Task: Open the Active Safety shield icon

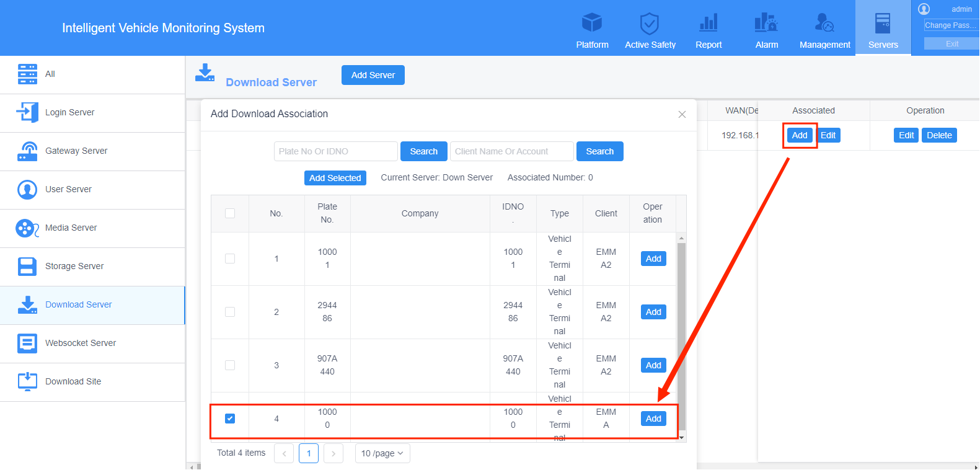Action: 650,24
